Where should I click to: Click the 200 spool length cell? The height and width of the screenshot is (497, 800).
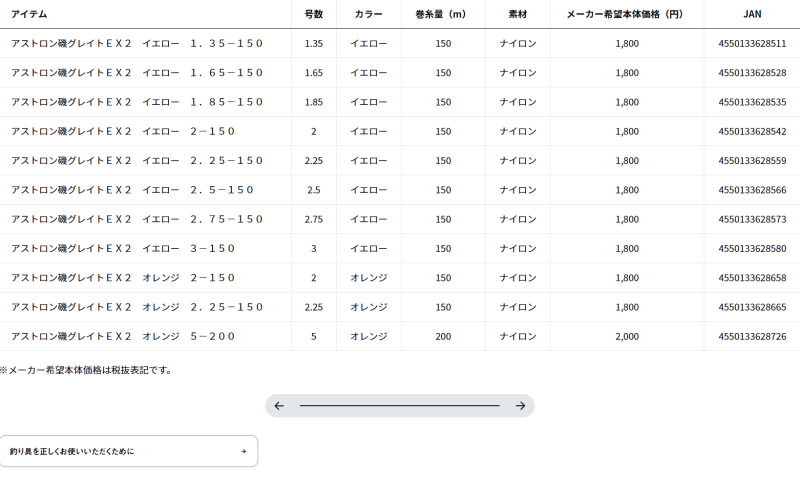443,336
